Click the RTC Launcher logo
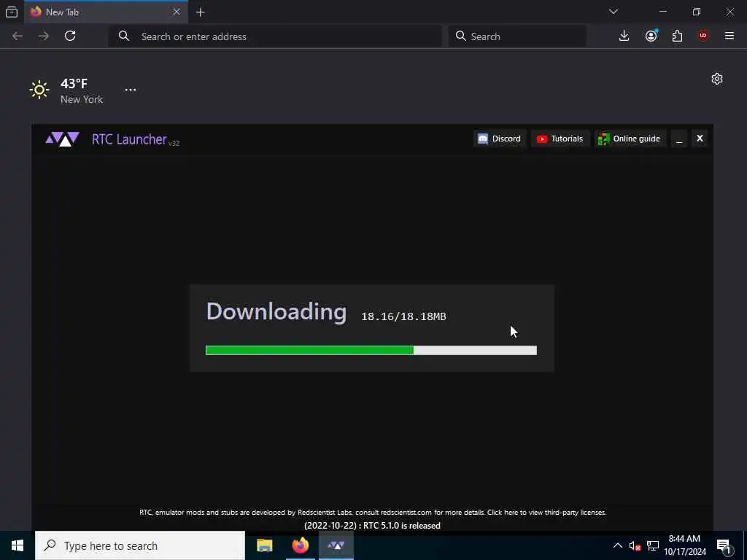Image resolution: width=747 pixels, height=560 pixels. point(63,139)
